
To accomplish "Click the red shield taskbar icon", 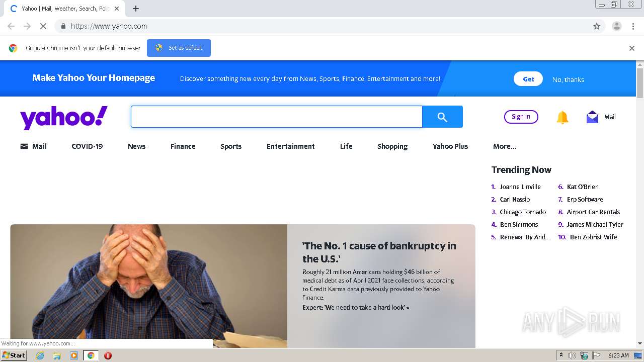I will [108, 355].
